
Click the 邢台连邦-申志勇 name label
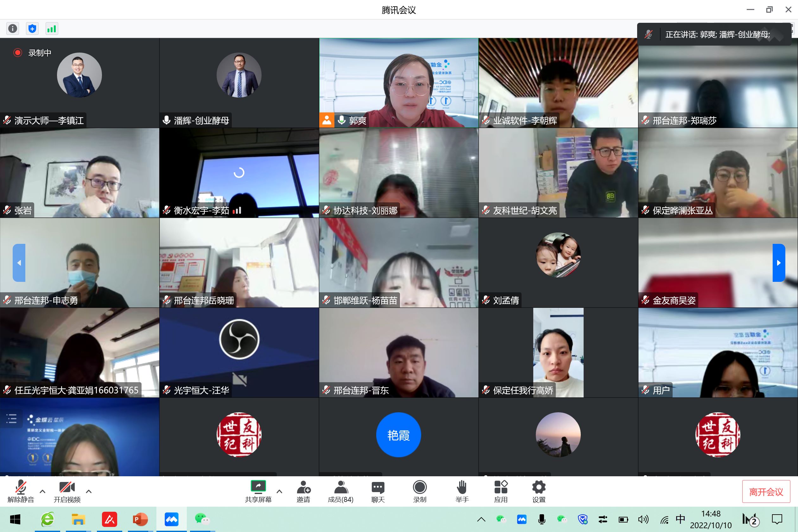pyautogui.click(x=46, y=300)
